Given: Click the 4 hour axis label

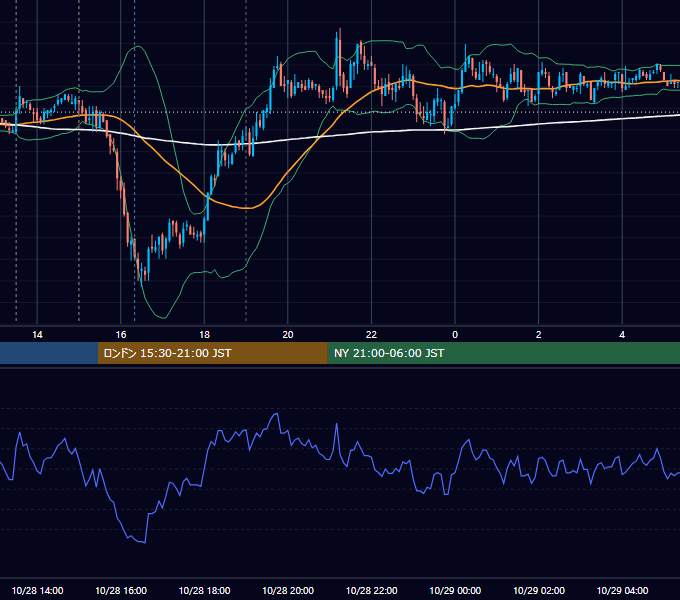Looking at the screenshot, I should (622, 335).
